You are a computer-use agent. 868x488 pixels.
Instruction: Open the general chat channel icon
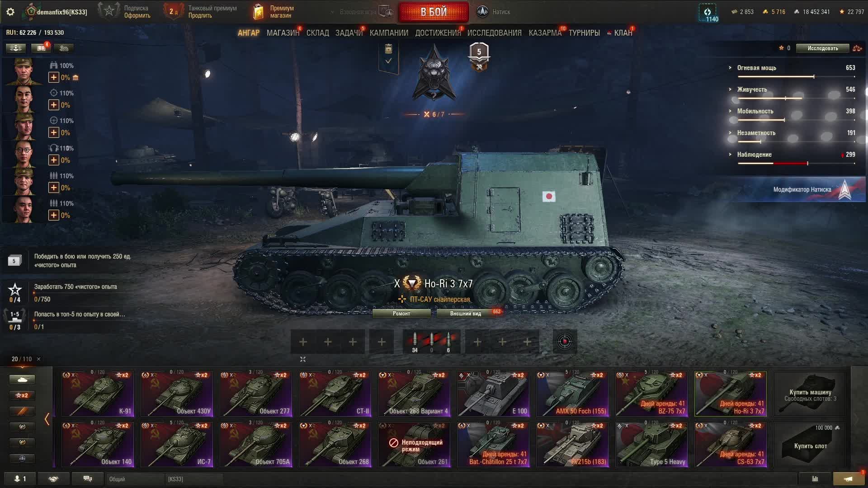88,479
